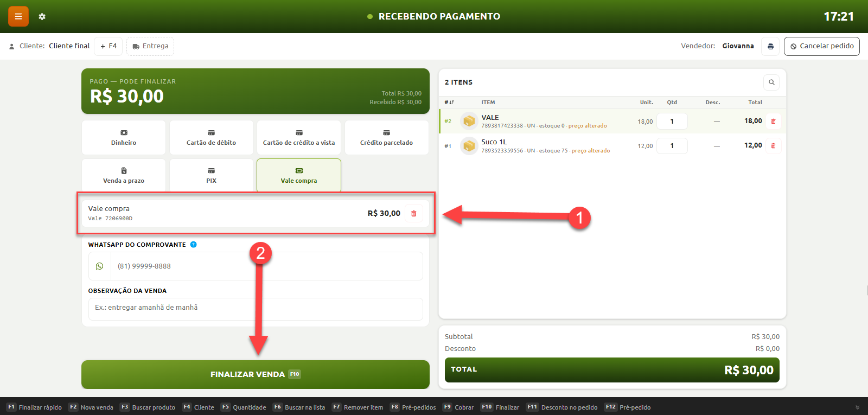Select Venda a prazo payment

pos(124,175)
